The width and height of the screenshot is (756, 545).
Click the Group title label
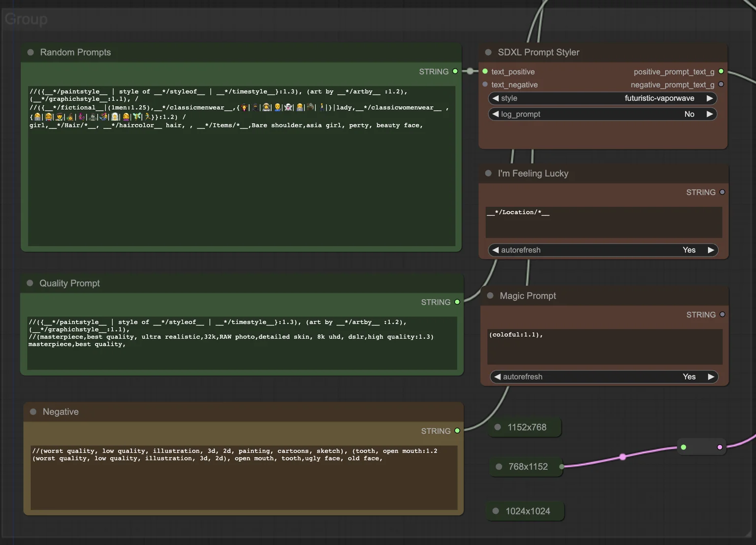click(26, 19)
